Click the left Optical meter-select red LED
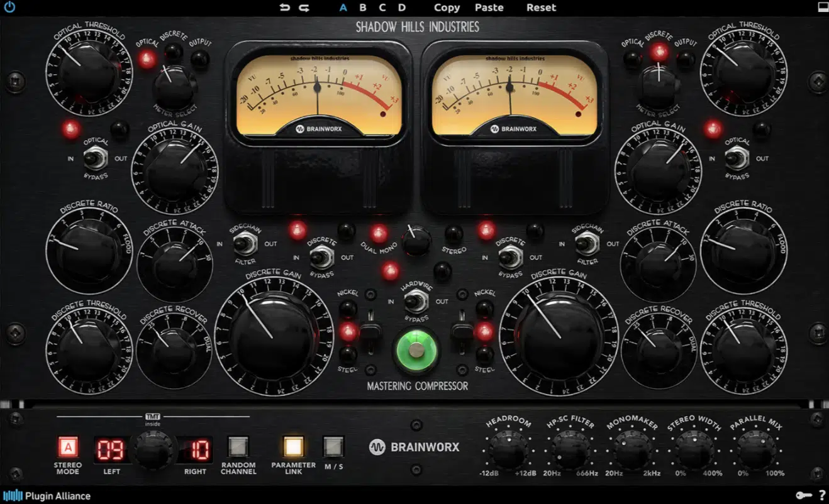This screenshot has height=504, width=829. coord(147,60)
